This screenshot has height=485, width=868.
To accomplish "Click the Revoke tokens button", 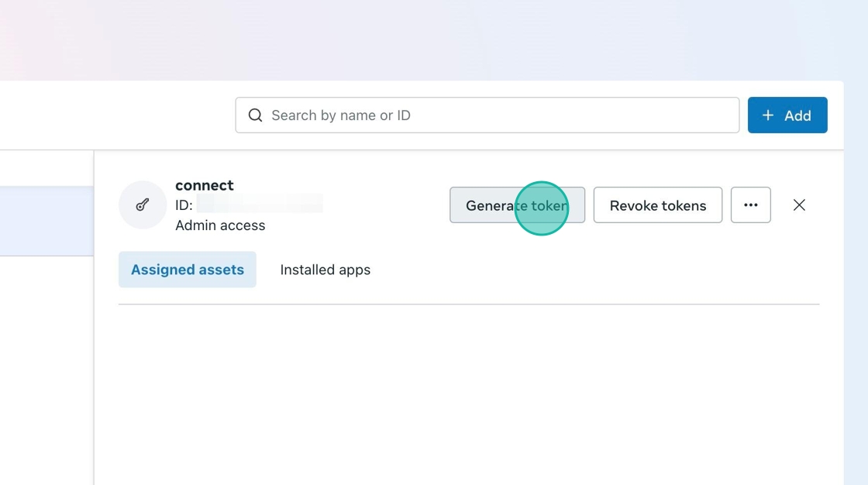I will 657,205.
